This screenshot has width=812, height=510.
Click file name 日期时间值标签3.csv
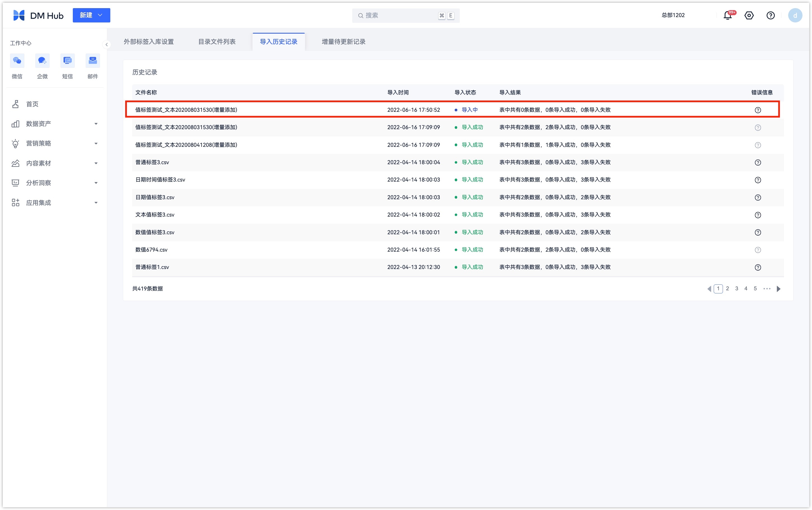click(160, 179)
